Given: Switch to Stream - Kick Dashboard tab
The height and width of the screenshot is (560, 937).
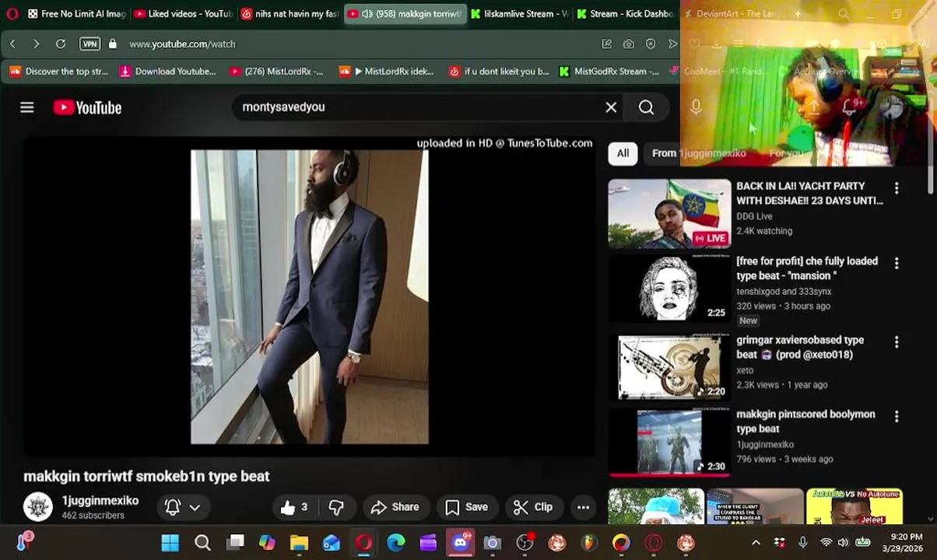Looking at the screenshot, I should 626,14.
